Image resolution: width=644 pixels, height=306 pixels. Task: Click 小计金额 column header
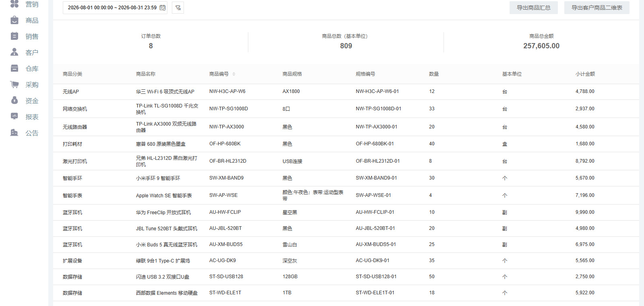tap(585, 74)
